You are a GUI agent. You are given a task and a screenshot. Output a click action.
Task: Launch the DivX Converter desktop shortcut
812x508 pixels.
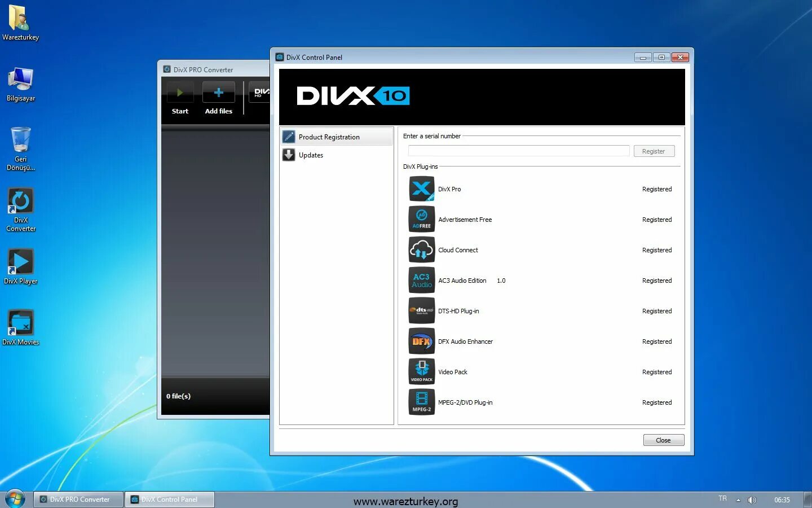(x=20, y=209)
